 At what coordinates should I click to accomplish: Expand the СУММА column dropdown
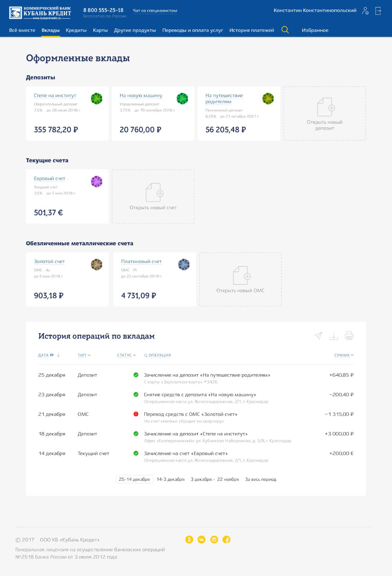344,355
